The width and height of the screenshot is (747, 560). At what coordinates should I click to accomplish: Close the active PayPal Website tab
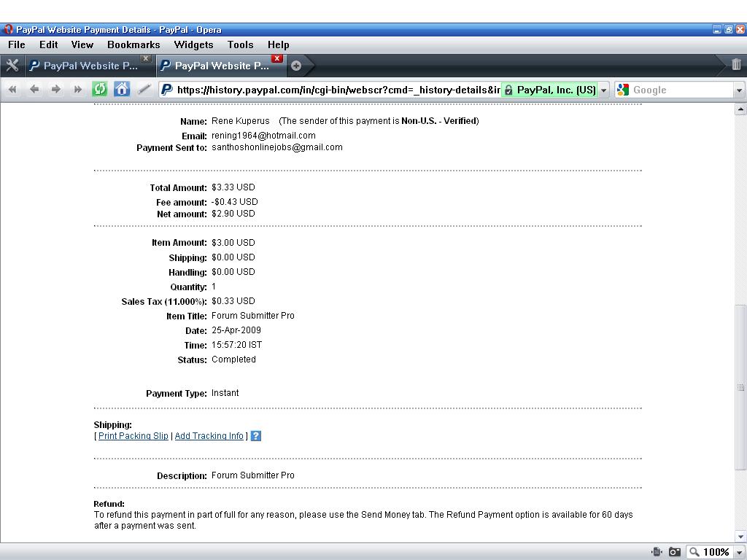pyautogui.click(x=276, y=58)
